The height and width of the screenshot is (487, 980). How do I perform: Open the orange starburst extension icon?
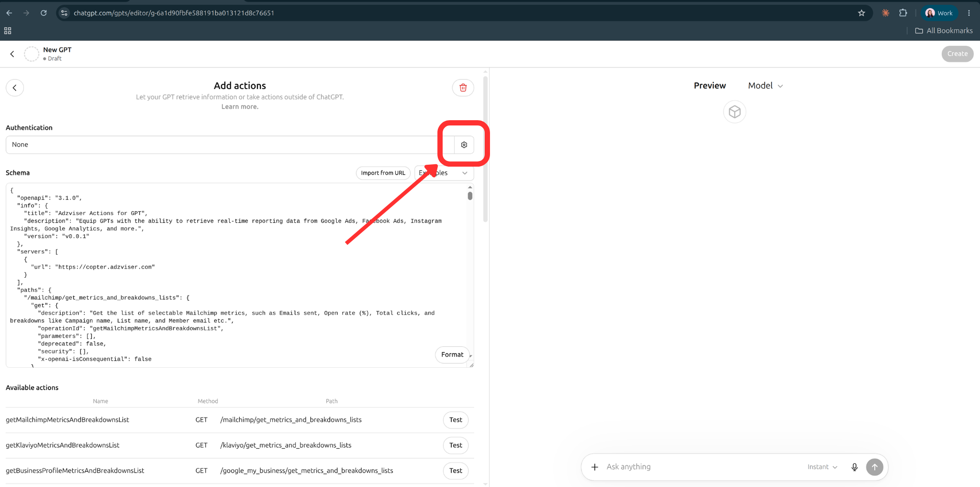886,13
